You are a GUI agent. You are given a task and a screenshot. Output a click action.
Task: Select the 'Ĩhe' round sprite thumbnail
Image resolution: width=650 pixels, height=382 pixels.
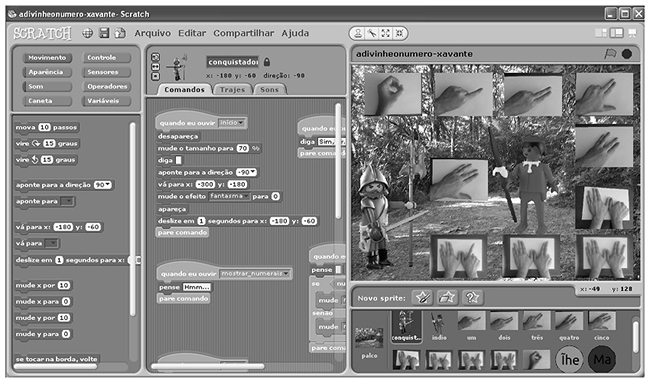point(570,359)
